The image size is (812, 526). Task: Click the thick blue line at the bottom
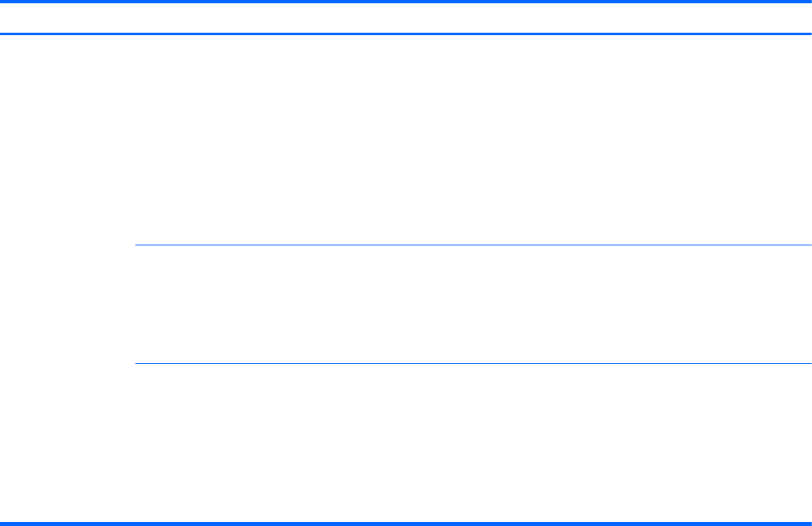[x=406, y=523]
